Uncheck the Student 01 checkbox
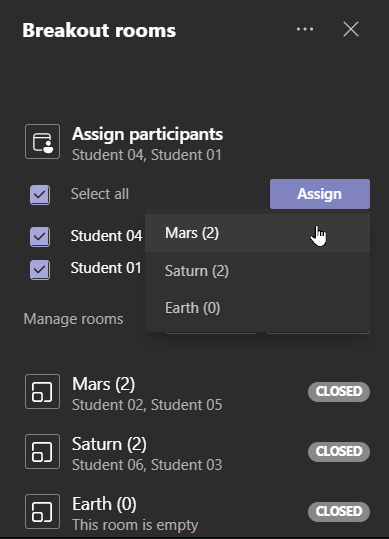 [40, 269]
